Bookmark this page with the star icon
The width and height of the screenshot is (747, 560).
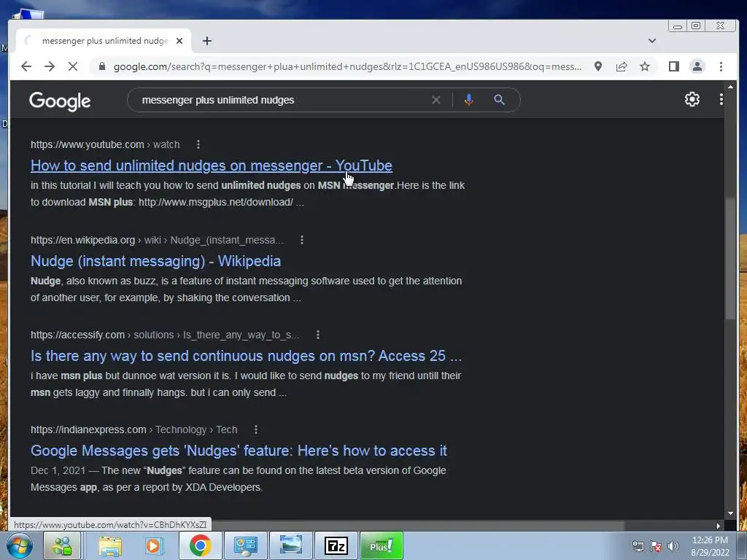click(x=645, y=66)
